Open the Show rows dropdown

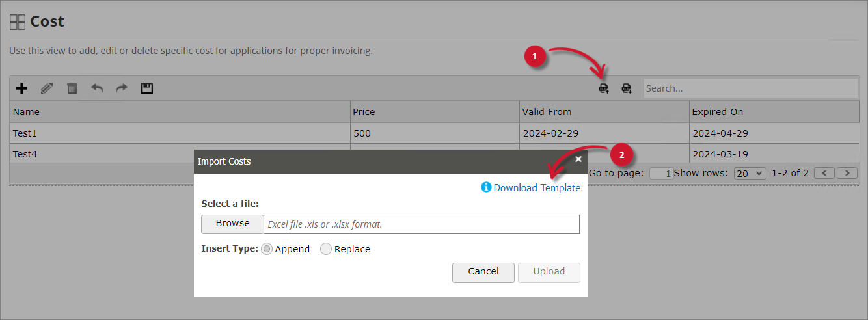pos(750,173)
